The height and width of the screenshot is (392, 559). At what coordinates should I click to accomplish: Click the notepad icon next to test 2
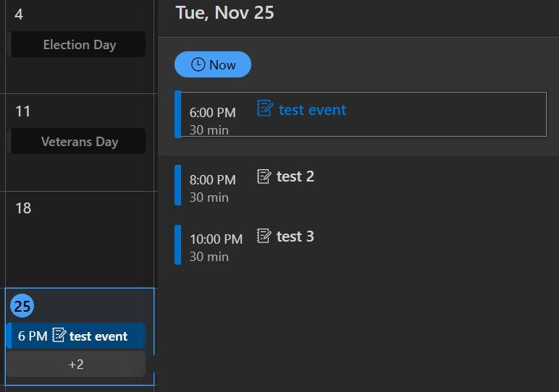pos(264,176)
